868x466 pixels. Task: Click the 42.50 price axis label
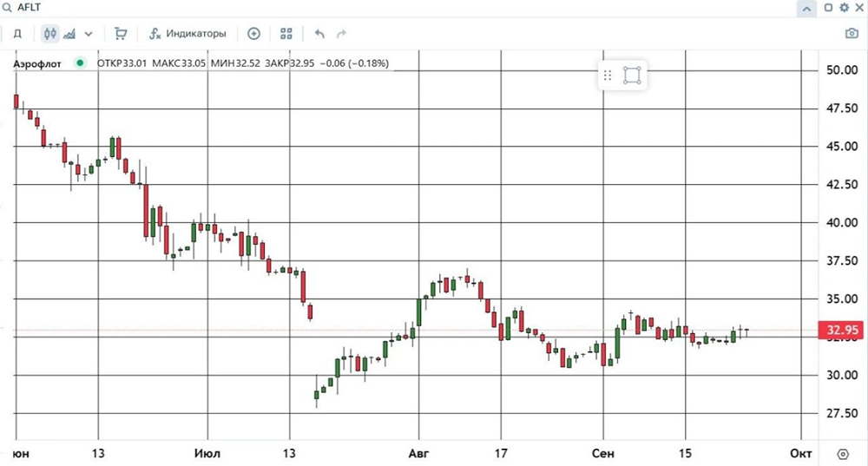pyautogui.click(x=842, y=185)
